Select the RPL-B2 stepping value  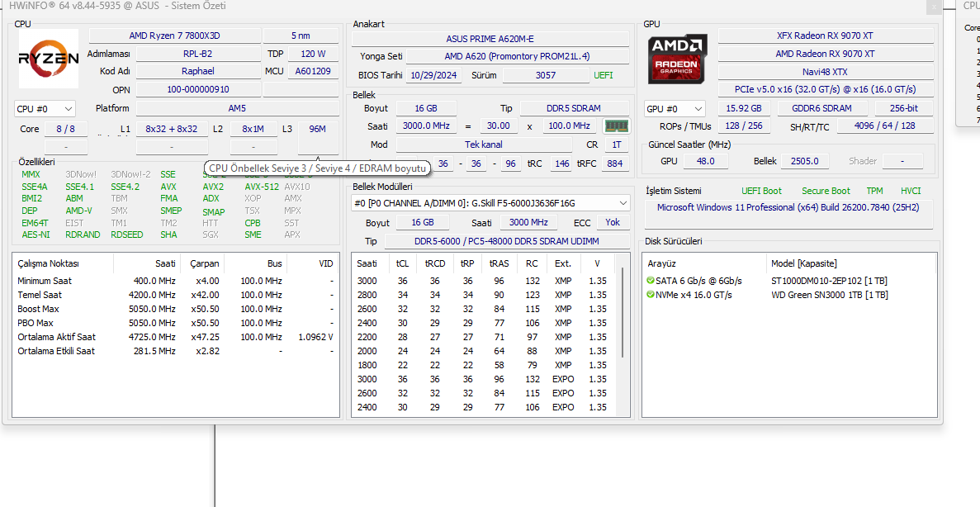pos(197,54)
